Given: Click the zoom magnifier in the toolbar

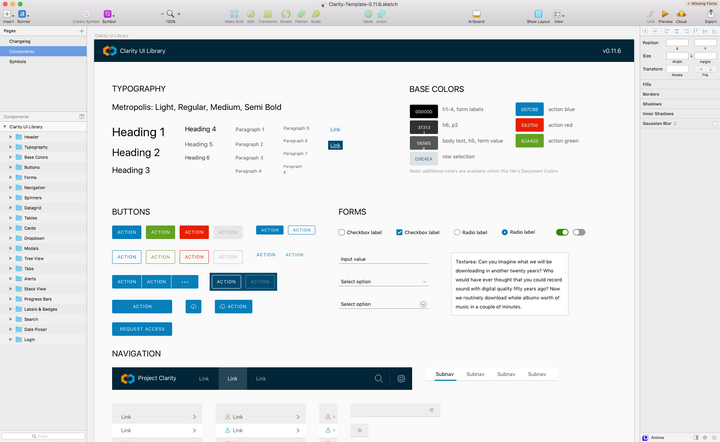Looking at the screenshot, I should pyautogui.click(x=170, y=14).
